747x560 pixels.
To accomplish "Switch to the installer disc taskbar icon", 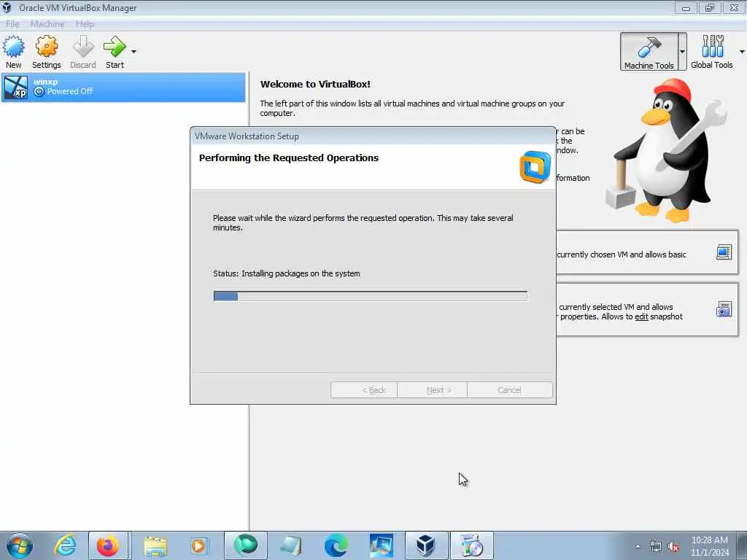I will click(x=472, y=545).
